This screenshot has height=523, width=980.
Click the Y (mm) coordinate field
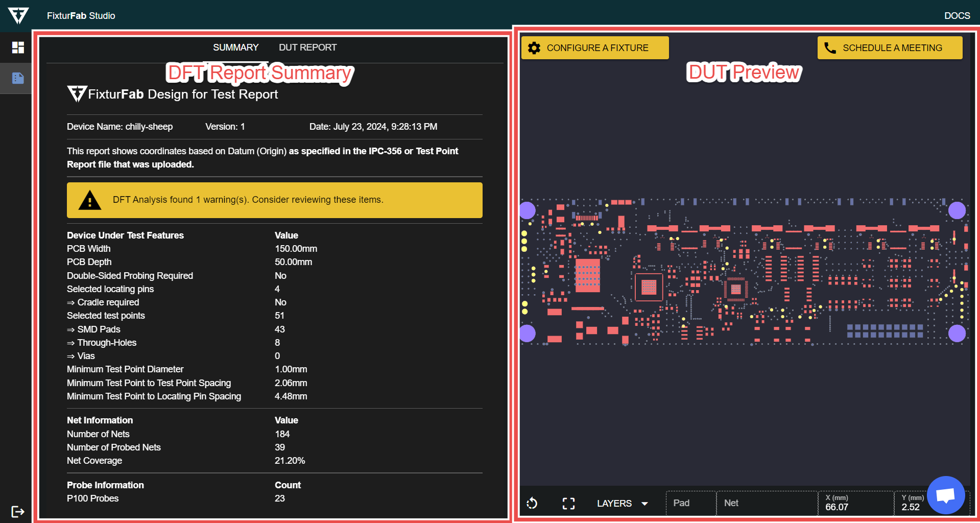[912, 504]
